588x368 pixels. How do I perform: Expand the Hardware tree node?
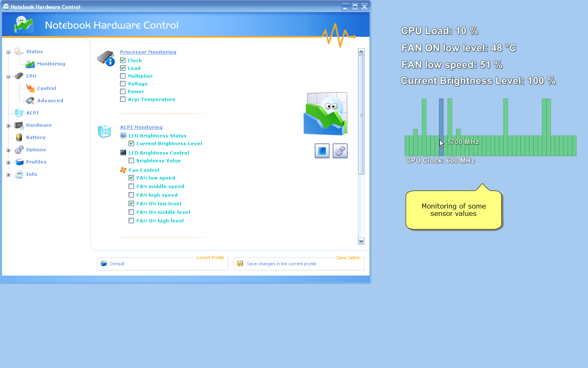(8, 126)
